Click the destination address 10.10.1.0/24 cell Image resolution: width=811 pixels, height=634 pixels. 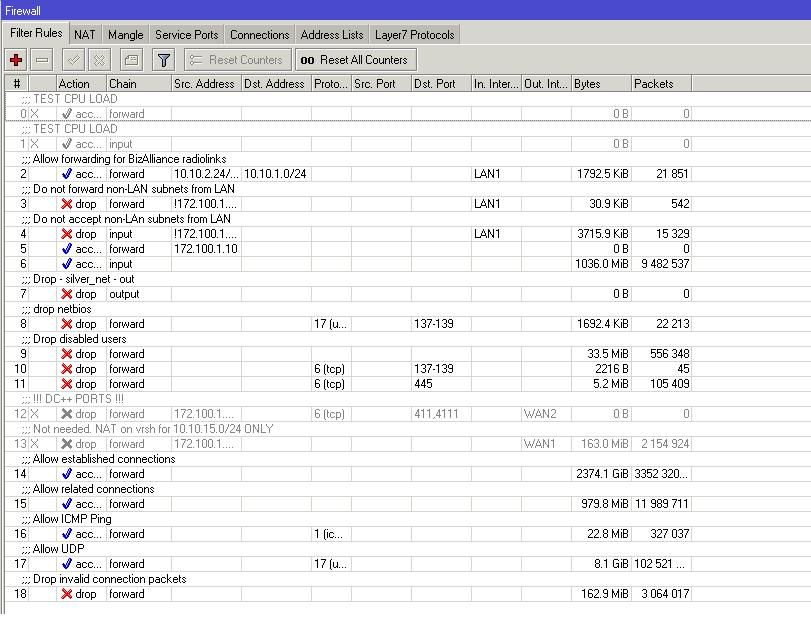pos(275,174)
